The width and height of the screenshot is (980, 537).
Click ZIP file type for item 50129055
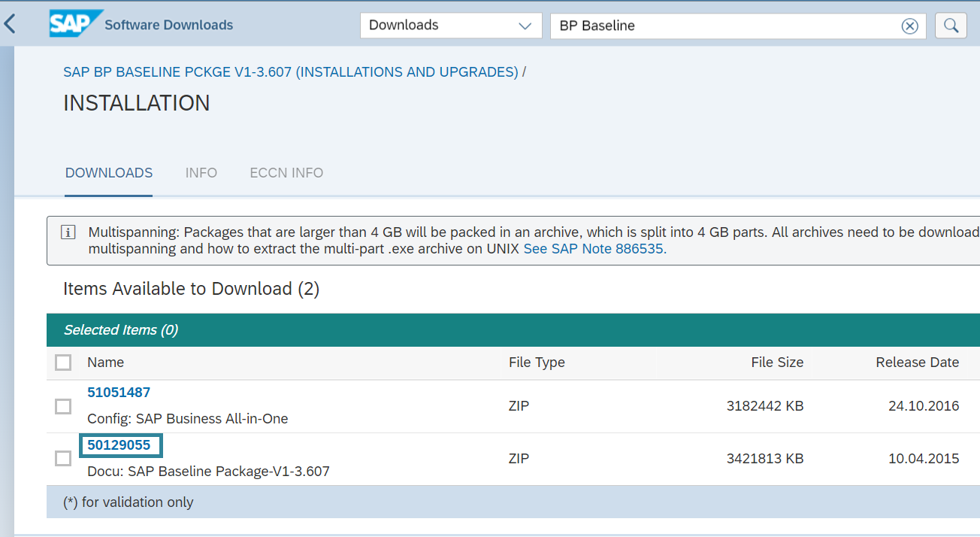519,459
